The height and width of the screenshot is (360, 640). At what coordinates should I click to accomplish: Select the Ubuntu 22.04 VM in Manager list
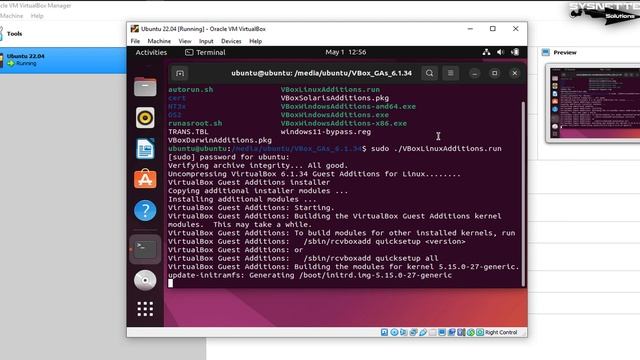63,60
